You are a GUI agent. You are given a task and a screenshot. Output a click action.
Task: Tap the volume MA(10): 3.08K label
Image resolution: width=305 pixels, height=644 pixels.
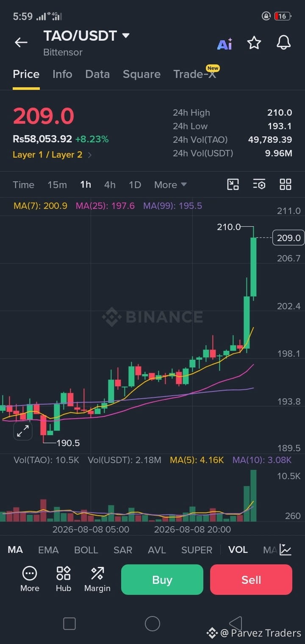262,460
